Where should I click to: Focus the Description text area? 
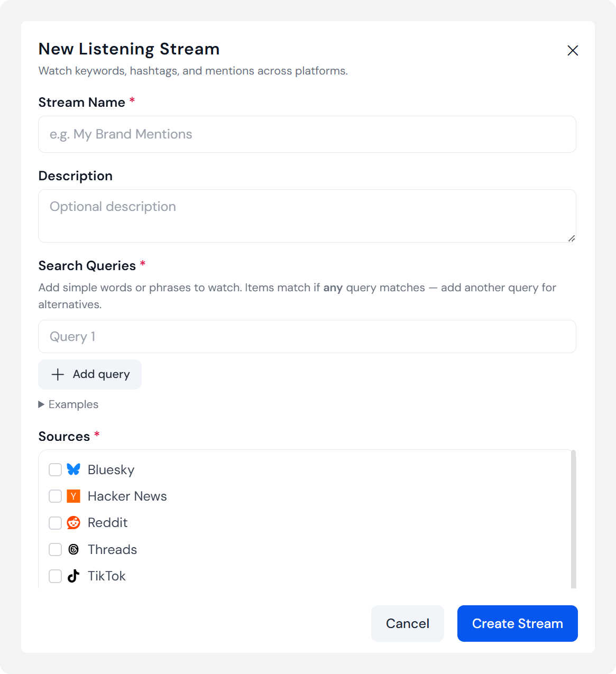(307, 216)
